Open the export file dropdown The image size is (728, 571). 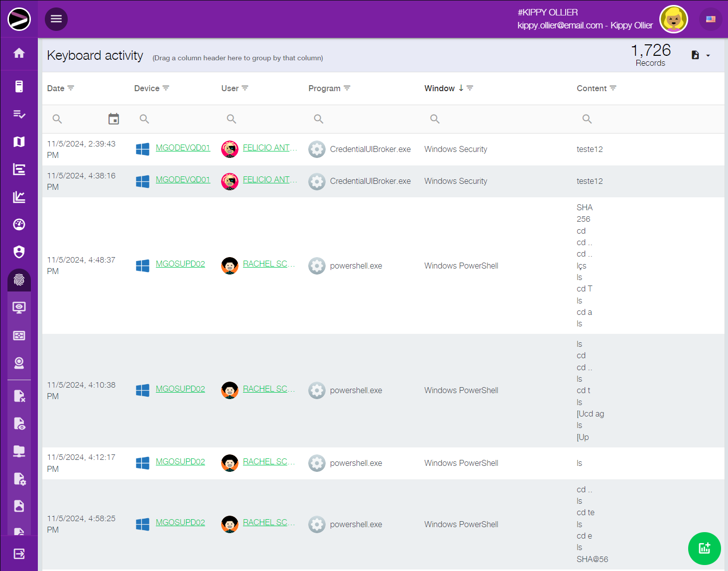pos(701,55)
